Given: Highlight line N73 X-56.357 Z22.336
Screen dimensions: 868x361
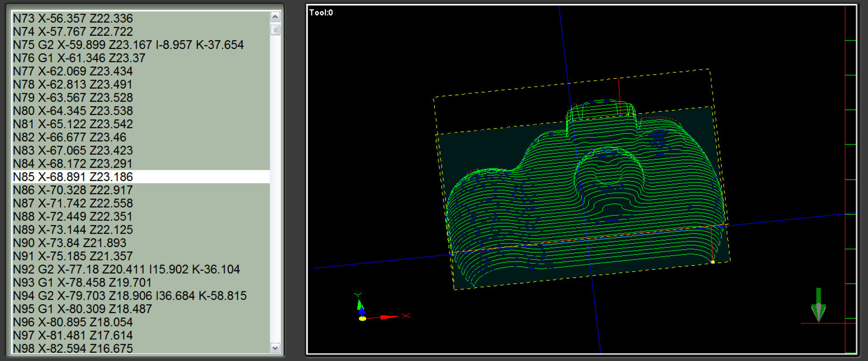Looking at the screenshot, I should point(73,19).
